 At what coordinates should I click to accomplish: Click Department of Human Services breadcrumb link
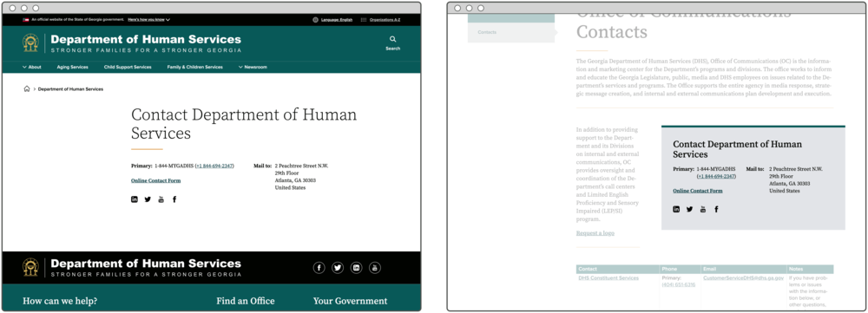coord(70,89)
